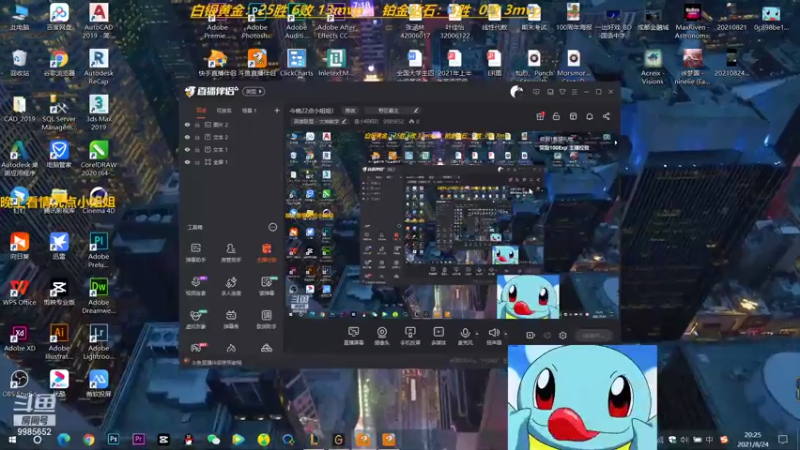
Task: Toggle the lock on the 文本 1 layer
Action: pyautogui.click(x=197, y=149)
